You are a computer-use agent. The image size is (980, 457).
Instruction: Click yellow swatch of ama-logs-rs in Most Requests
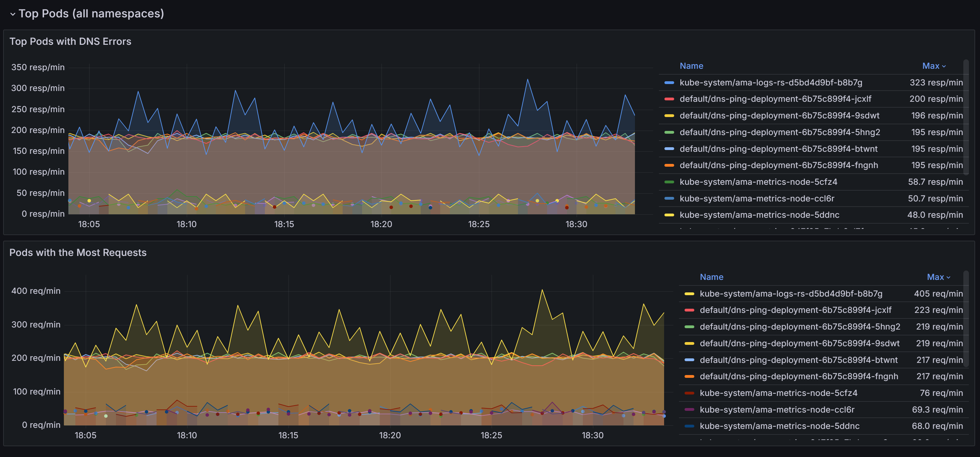coord(689,294)
